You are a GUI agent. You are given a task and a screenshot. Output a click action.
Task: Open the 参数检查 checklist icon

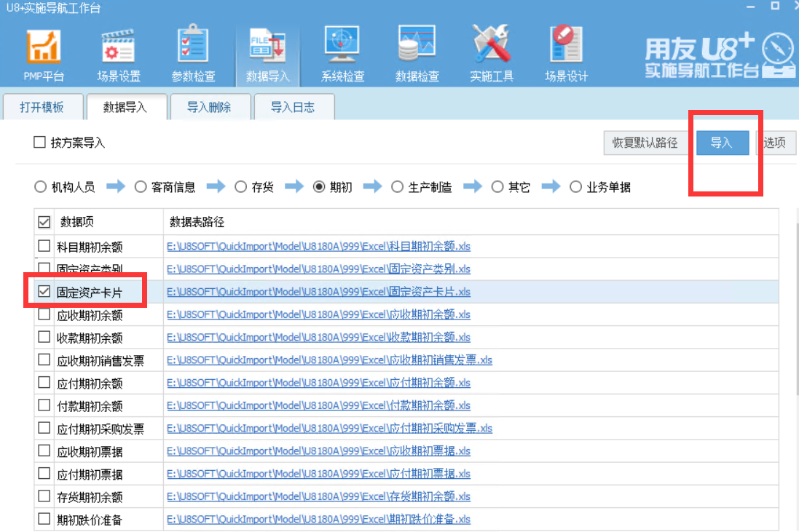(x=193, y=48)
